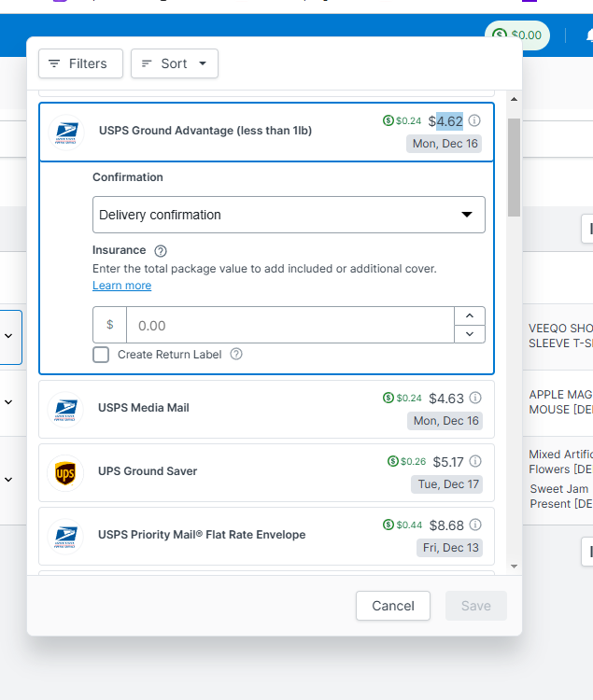Enable the Create Return Label checkbox

point(101,355)
